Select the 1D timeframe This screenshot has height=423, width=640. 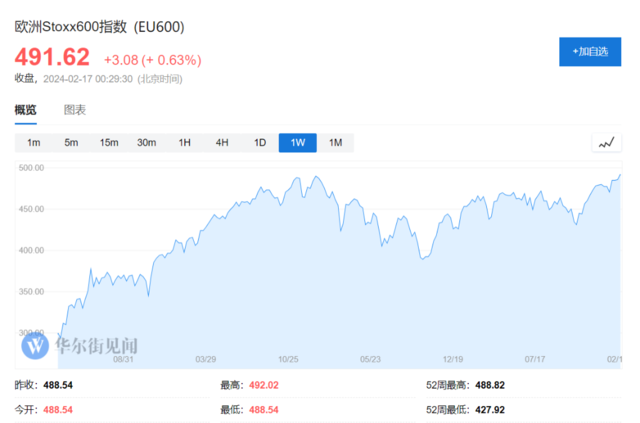(x=260, y=143)
